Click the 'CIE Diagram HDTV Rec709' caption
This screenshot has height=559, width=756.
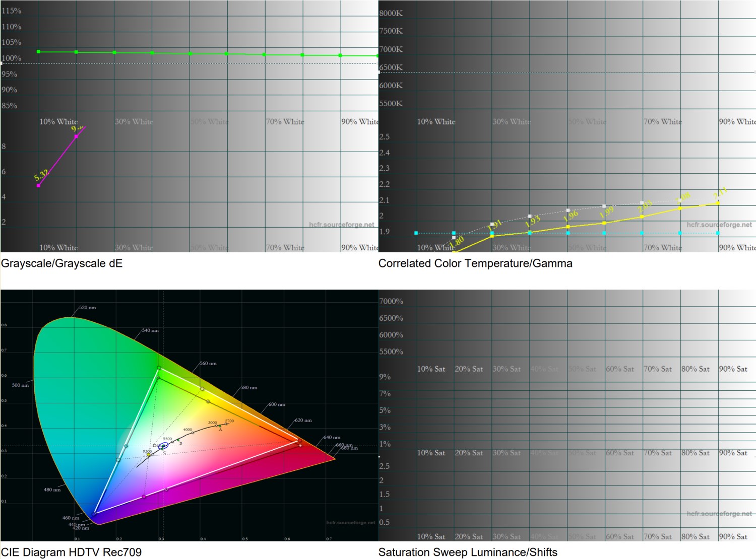71,552
